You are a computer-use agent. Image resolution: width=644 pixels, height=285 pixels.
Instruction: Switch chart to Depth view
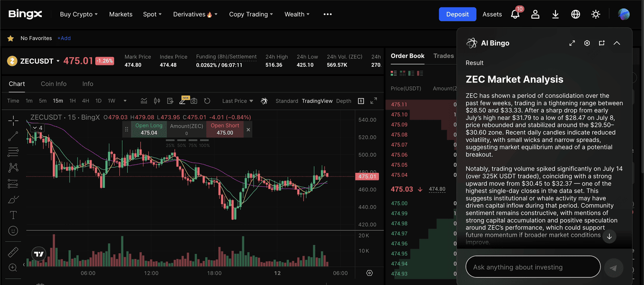coord(344,101)
